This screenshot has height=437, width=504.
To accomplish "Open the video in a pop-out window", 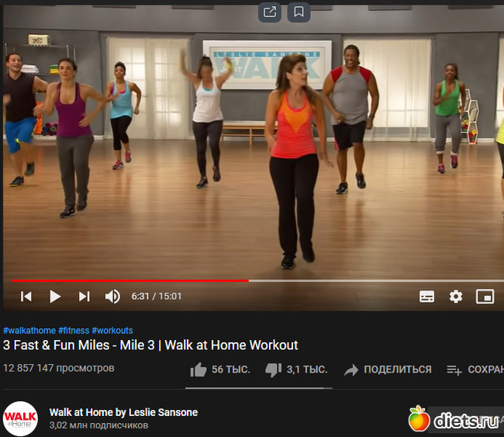I will (x=270, y=12).
